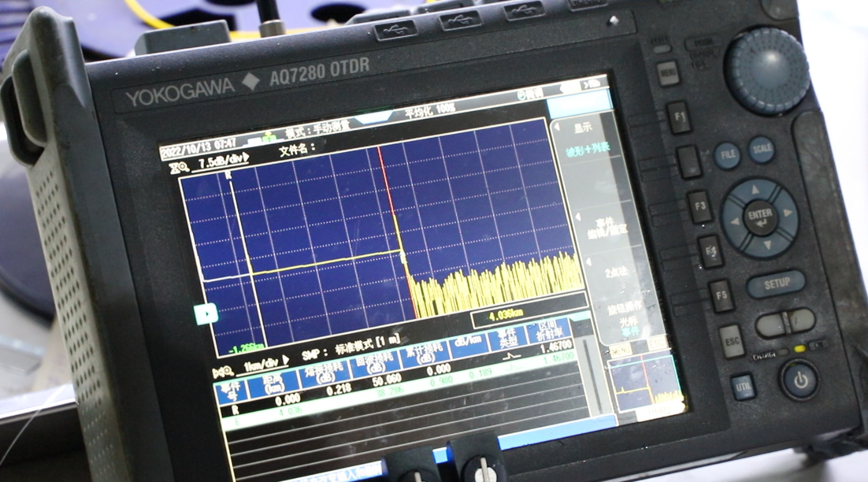The width and height of the screenshot is (868, 482).
Task: Open file functions with the FILE key
Action: tap(728, 155)
